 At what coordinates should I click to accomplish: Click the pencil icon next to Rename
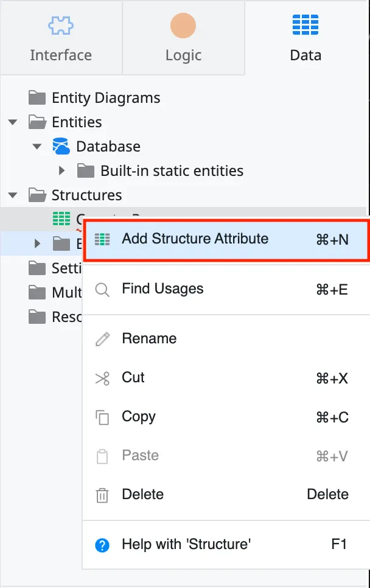pos(103,338)
